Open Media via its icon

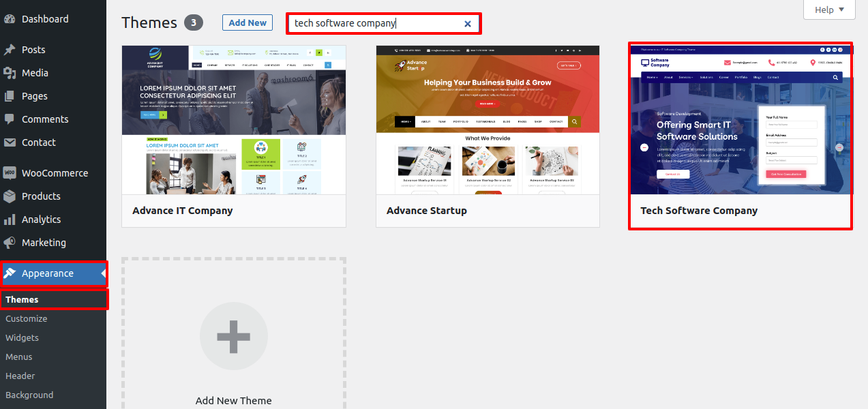coord(10,73)
